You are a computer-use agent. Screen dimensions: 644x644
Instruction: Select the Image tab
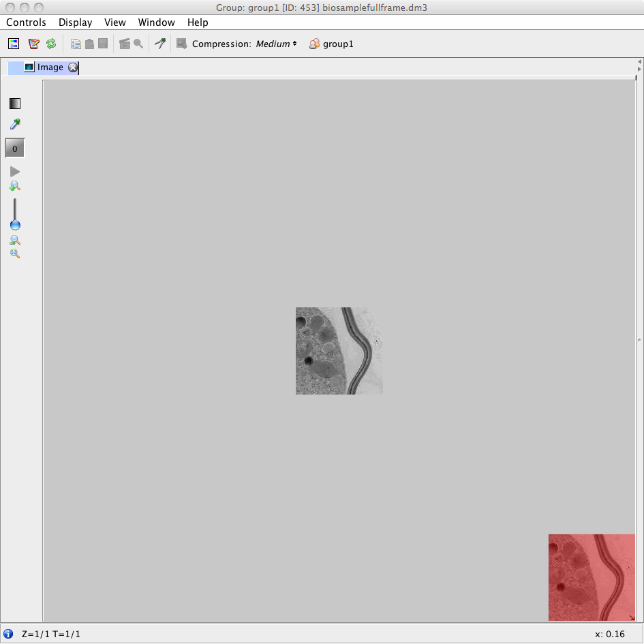tap(43, 67)
